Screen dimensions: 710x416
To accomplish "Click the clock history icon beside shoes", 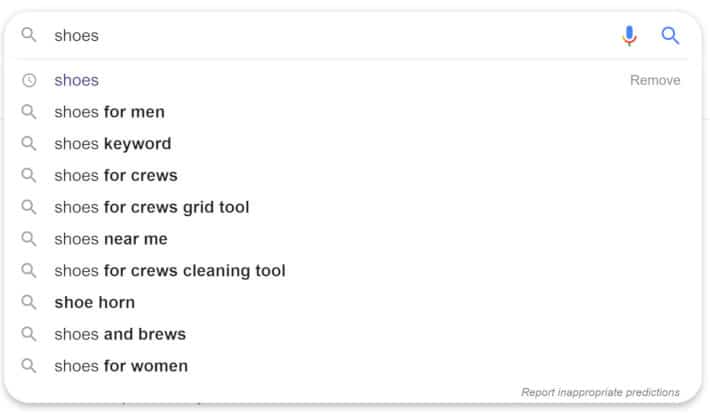I will [29, 80].
